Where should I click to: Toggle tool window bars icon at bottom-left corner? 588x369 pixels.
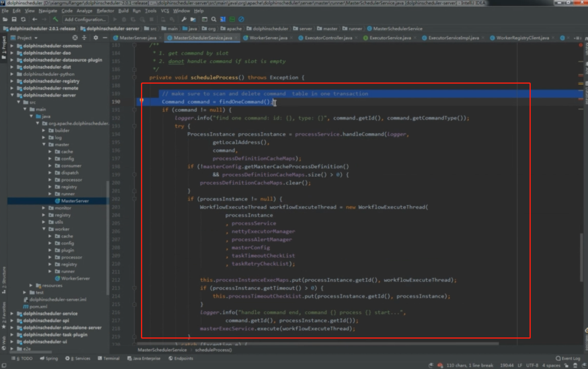pyautogui.click(x=4, y=365)
